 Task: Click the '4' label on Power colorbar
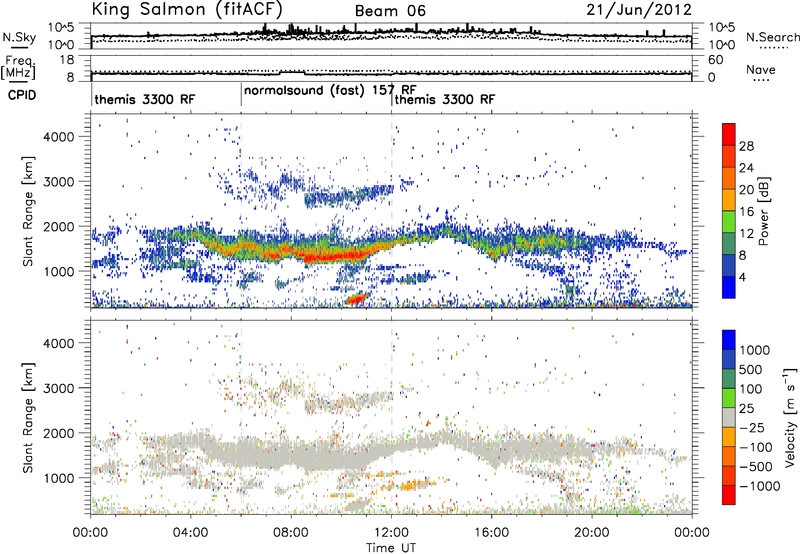[743, 278]
